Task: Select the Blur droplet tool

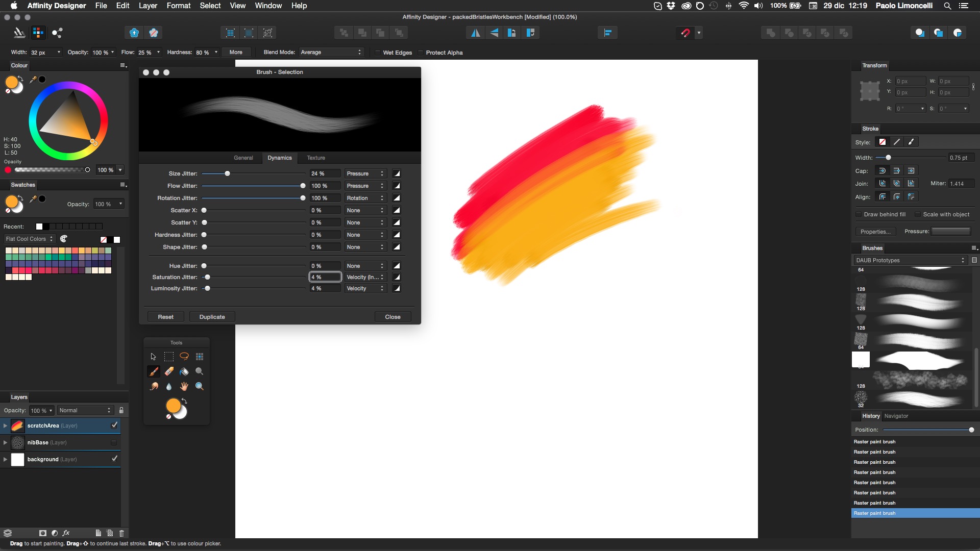Action: click(x=169, y=386)
